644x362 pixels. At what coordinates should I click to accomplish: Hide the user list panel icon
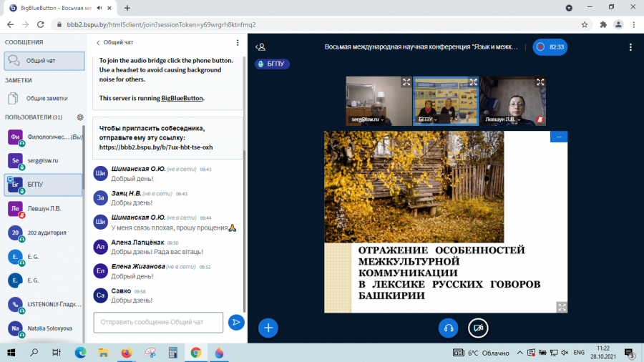coord(260,47)
